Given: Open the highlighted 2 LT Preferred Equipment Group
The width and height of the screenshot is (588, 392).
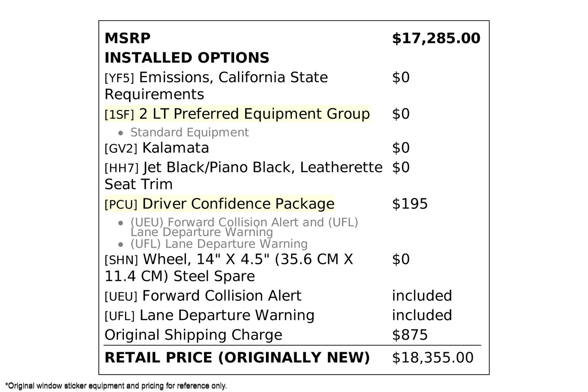Looking at the screenshot, I should (x=237, y=114).
